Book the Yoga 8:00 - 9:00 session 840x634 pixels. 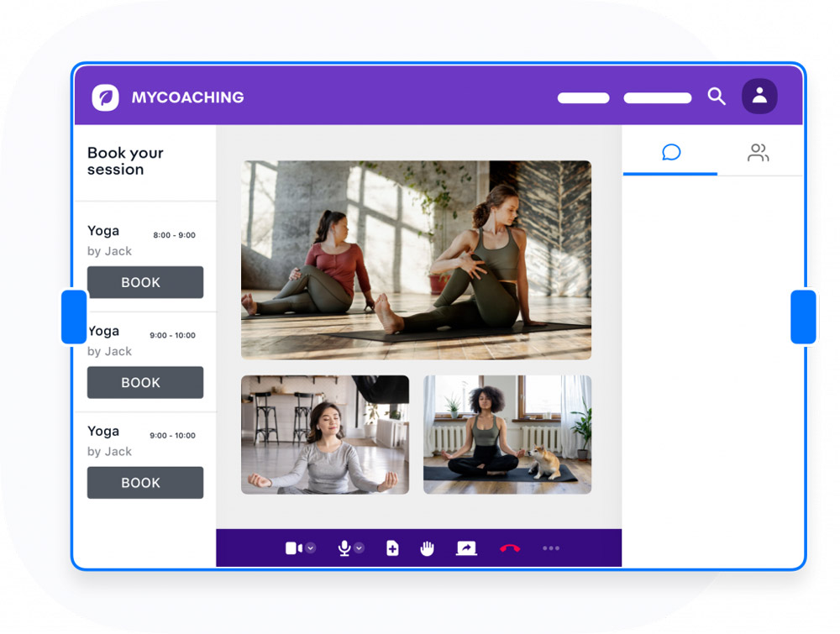tap(145, 282)
